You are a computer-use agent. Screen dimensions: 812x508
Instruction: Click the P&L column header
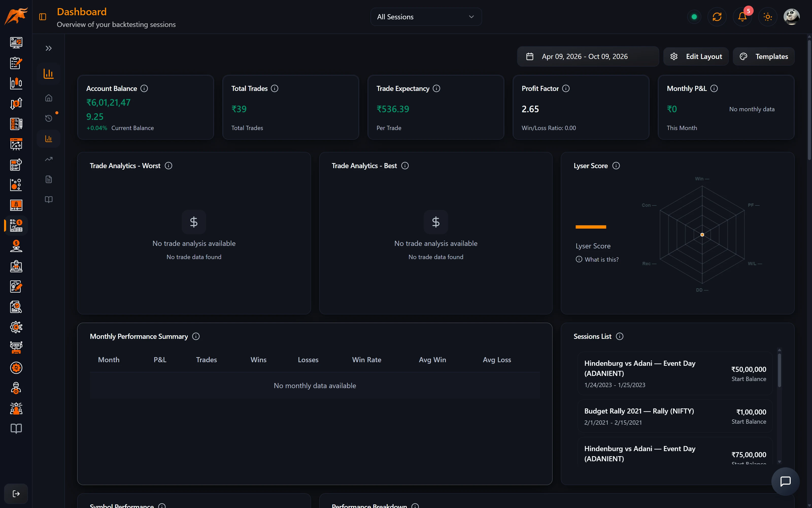(x=160, y=360)
